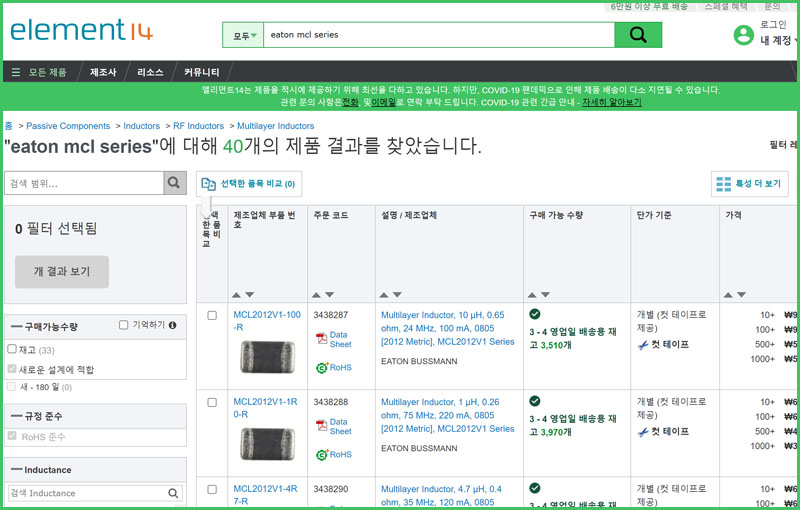Click the green search magnifier button
Viewport: 800px width, 510px height.
click(x=638, y=35)
